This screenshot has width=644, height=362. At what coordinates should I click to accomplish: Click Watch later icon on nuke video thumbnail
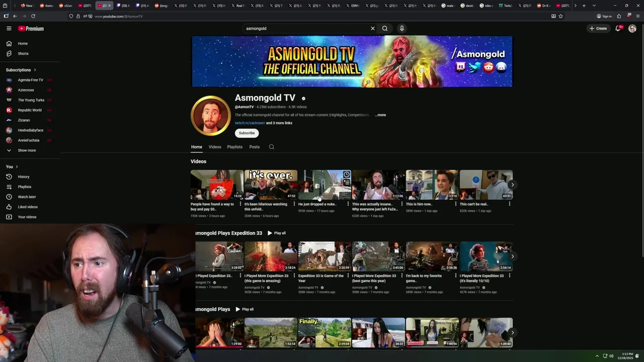click(347, 174)
